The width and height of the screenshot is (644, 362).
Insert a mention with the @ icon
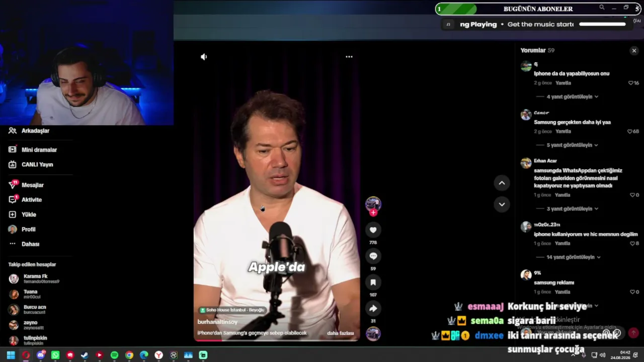(x=607, y=333)
